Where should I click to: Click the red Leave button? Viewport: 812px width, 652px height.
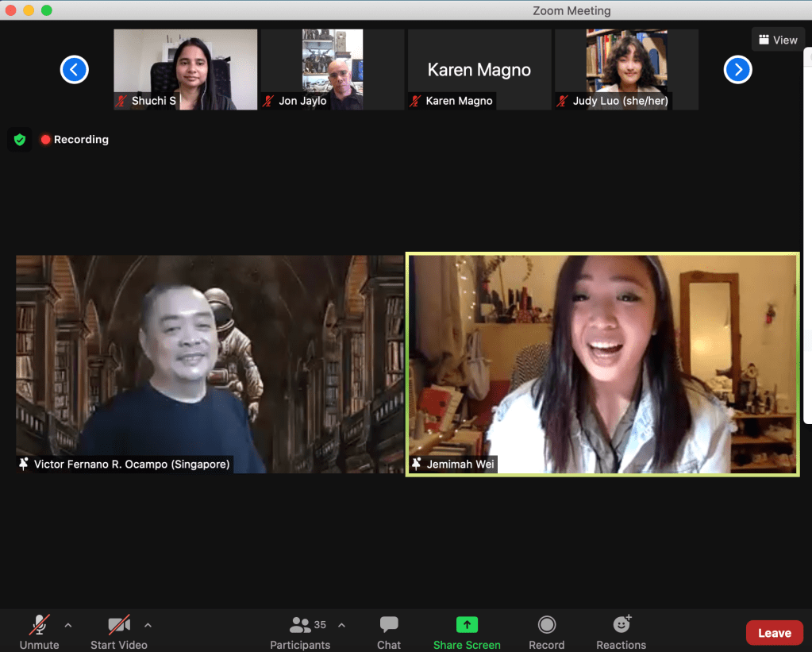[774, 633]
